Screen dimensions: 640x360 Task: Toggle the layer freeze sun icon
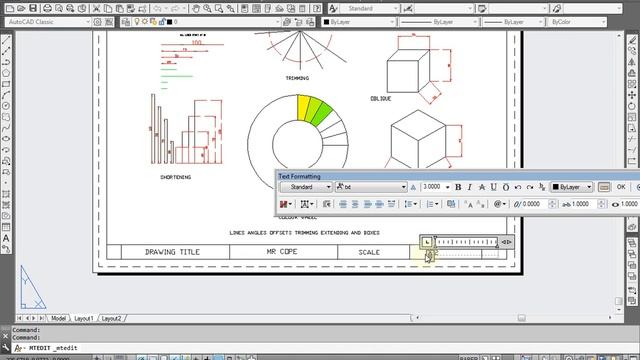point(145,22)
